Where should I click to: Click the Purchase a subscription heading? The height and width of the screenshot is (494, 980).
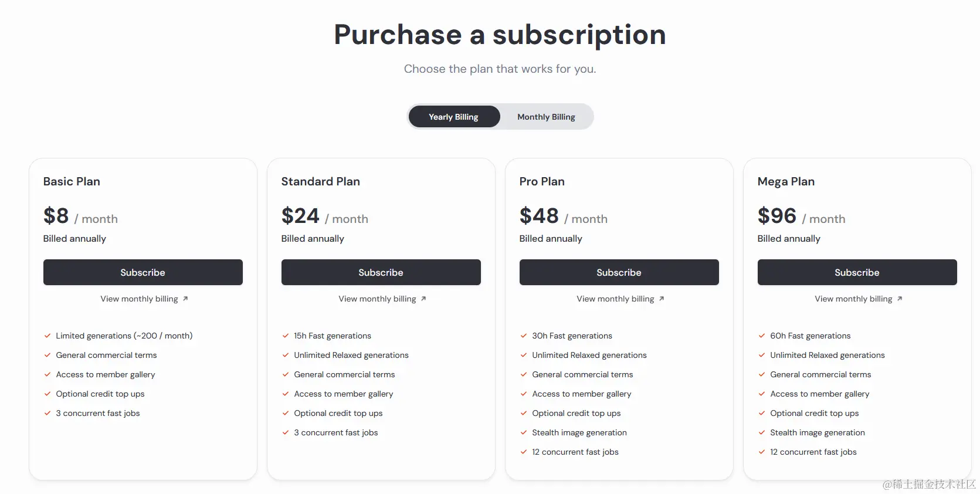[x=500, y=35]
